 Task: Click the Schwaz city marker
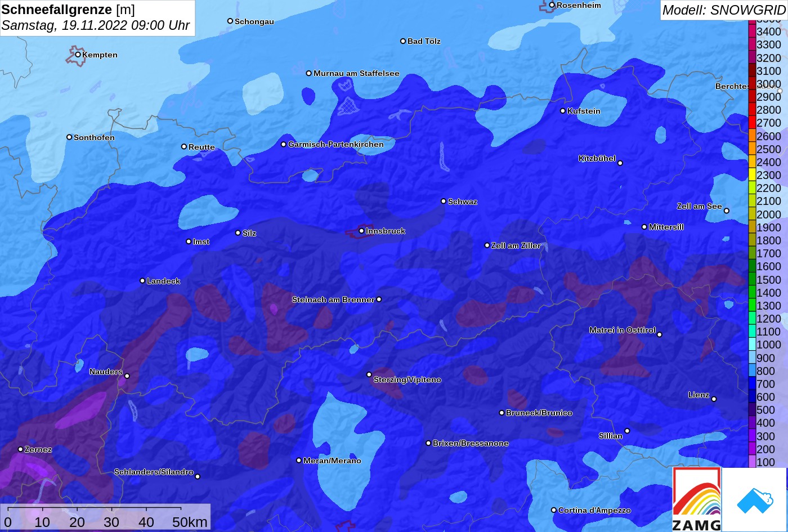(444, 201)
